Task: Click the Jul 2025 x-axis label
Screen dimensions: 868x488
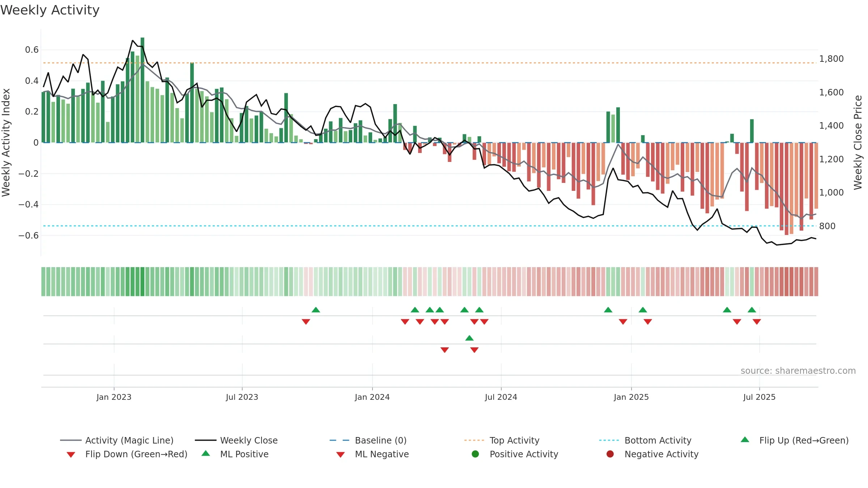Action: pyautogui.click(x=759, y=397)
